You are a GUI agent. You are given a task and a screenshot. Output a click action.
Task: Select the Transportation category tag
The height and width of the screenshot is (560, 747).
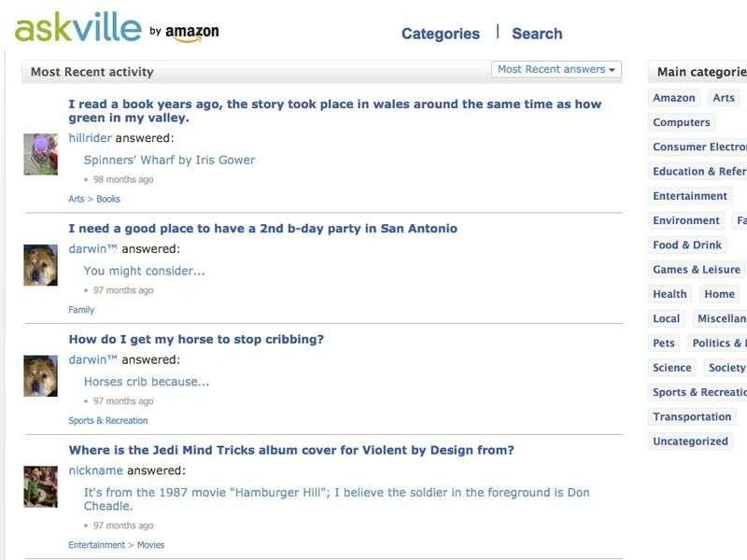click(692, 417)
